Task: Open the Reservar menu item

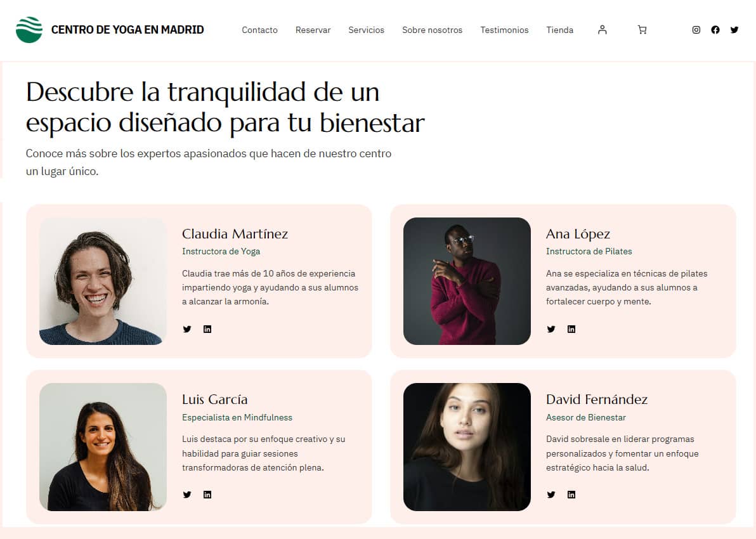Action: click(313, 30)
